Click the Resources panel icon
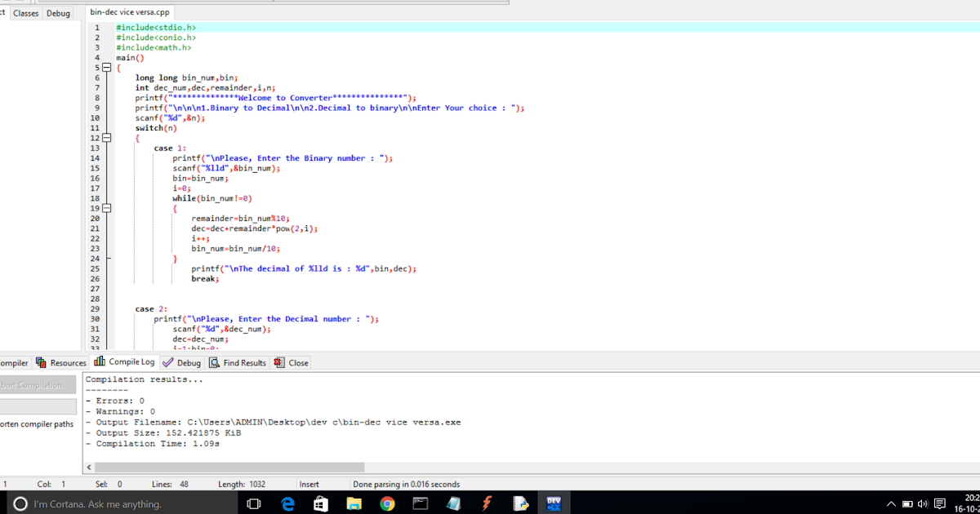 (x=41, y=362)
